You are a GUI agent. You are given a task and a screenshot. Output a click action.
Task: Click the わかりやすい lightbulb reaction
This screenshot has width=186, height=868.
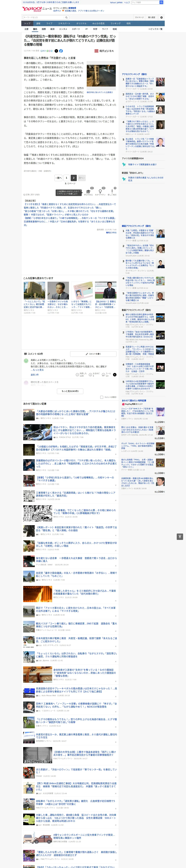[100, 191]
